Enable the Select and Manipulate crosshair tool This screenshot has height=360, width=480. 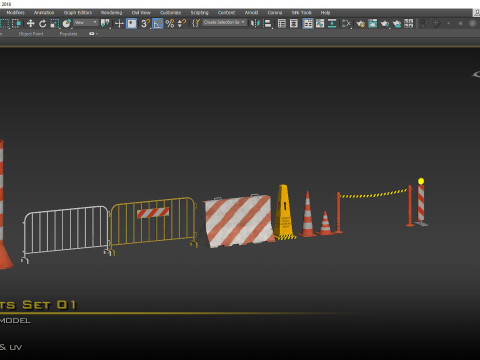[x=119, y=23]
